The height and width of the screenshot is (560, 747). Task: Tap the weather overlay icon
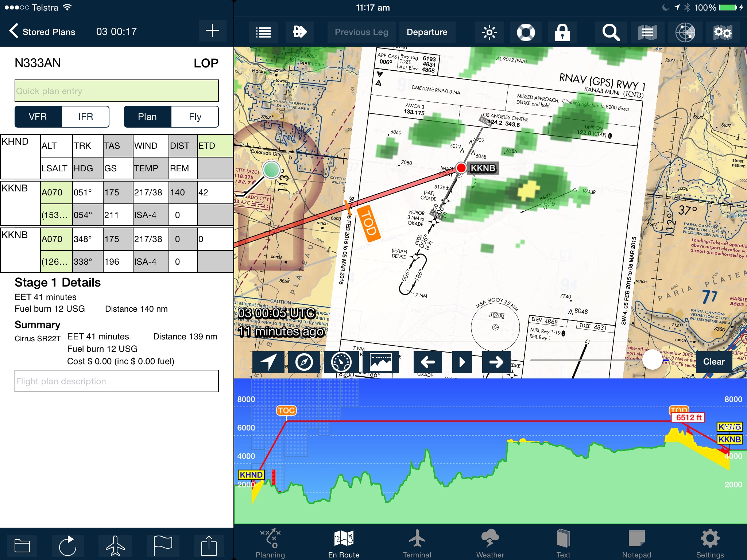pos(685,32)
